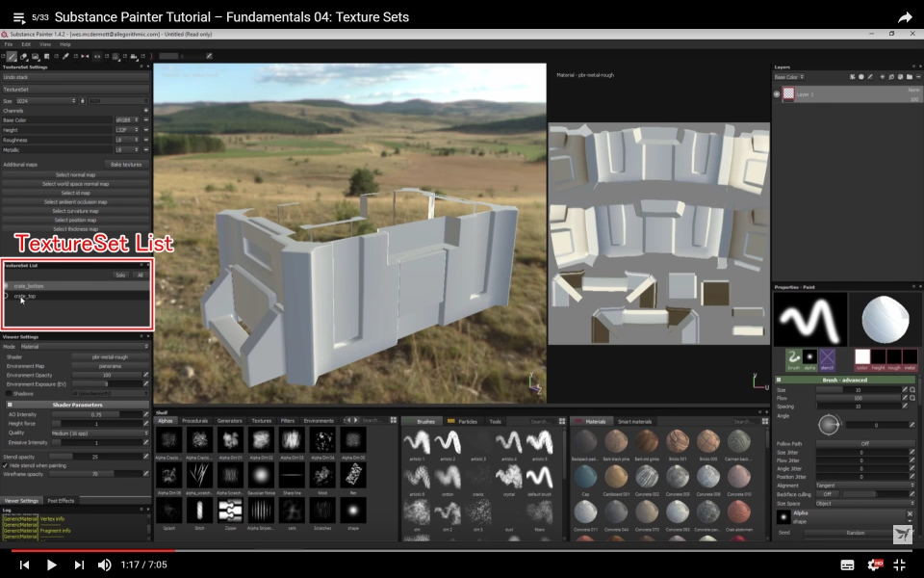The height and width of the screenshot is (578, 924).
Task: Click Bake textures button
Action: point(126,165)
